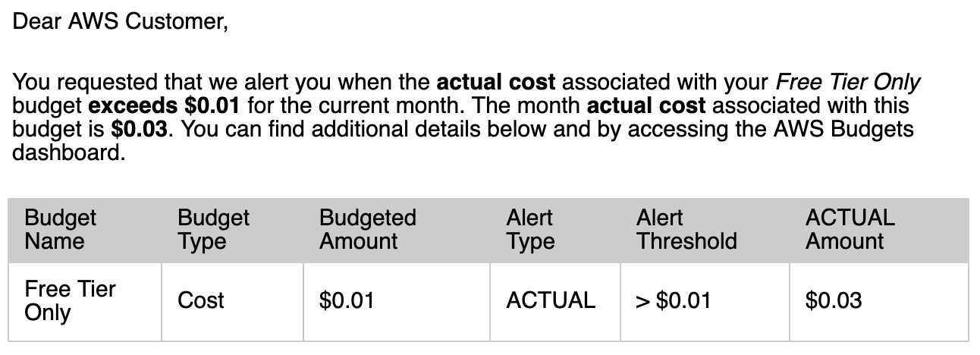The image size is (980, 355).
Task: Select the '$0.01' budgeted amount cell
Action: 397,301
